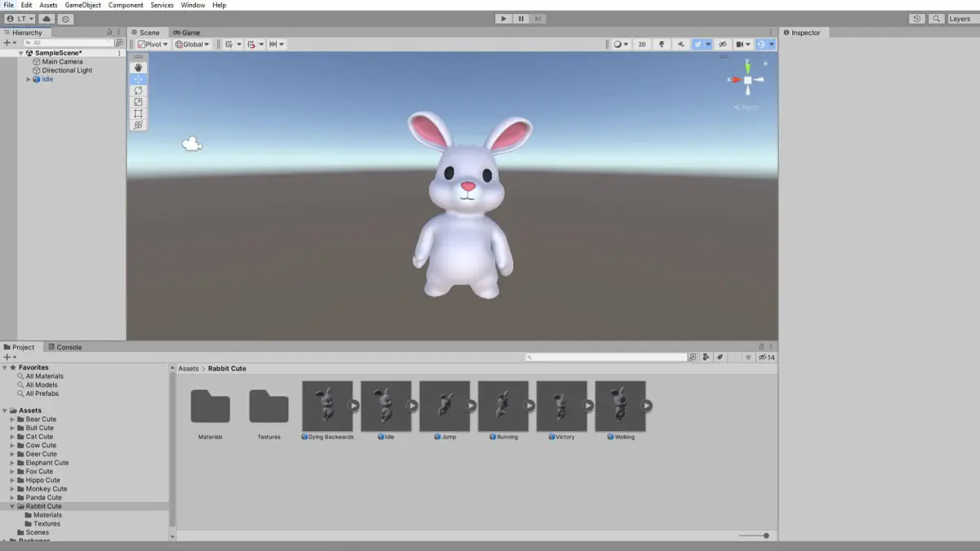
Task: Open the scene camera settings dropdown
Action: click(x=743, y=44)
